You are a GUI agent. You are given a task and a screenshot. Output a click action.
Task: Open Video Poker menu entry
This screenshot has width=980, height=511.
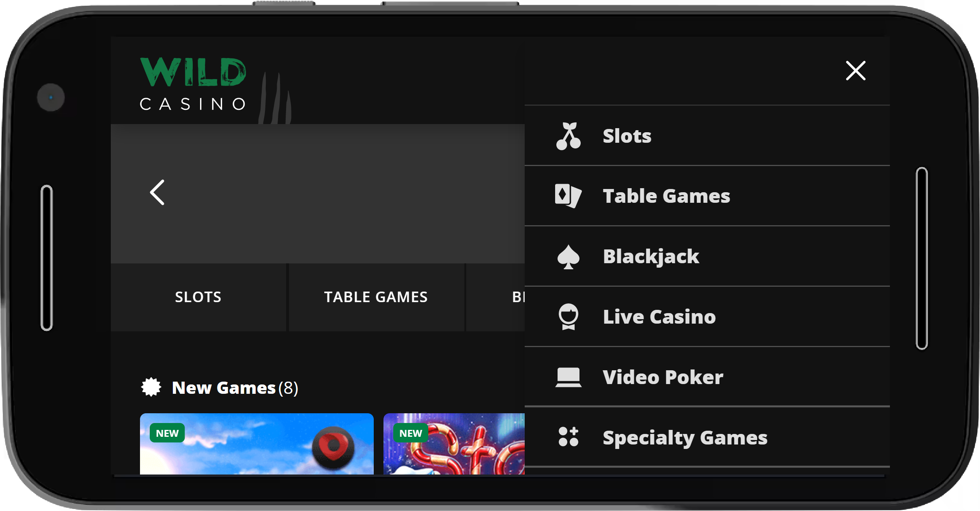[x=707, y=377]
